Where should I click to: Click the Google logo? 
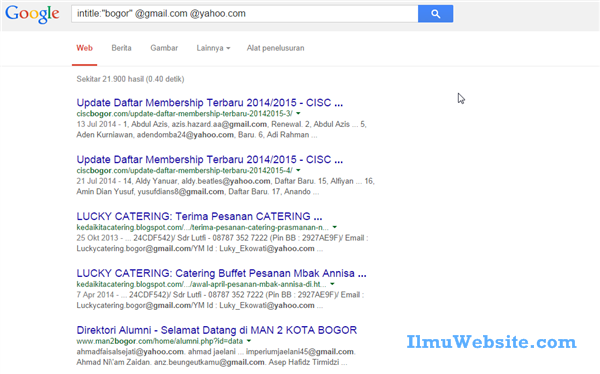(x=32, y=14)
